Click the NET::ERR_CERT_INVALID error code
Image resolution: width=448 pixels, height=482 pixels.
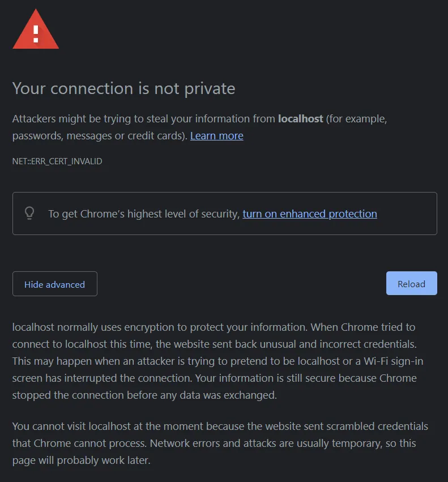[x=57, y=161]
